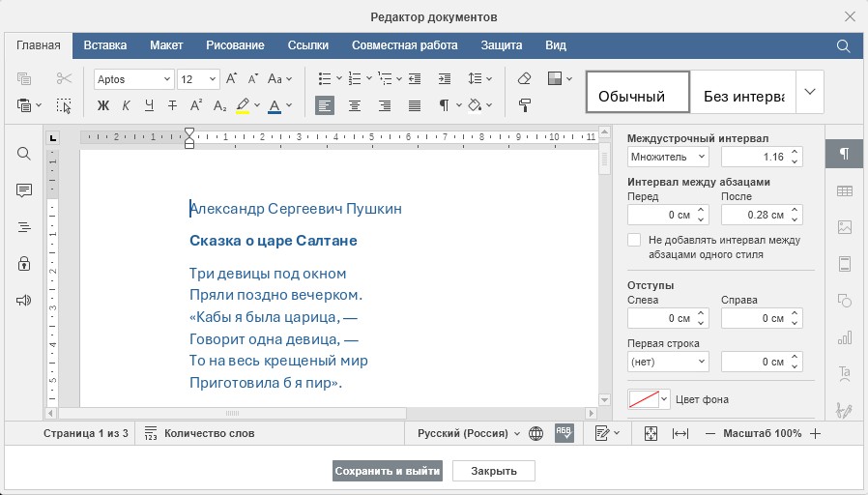Open the Вставка tab
The width and height of the screenshot is (868, 495).
105,45
